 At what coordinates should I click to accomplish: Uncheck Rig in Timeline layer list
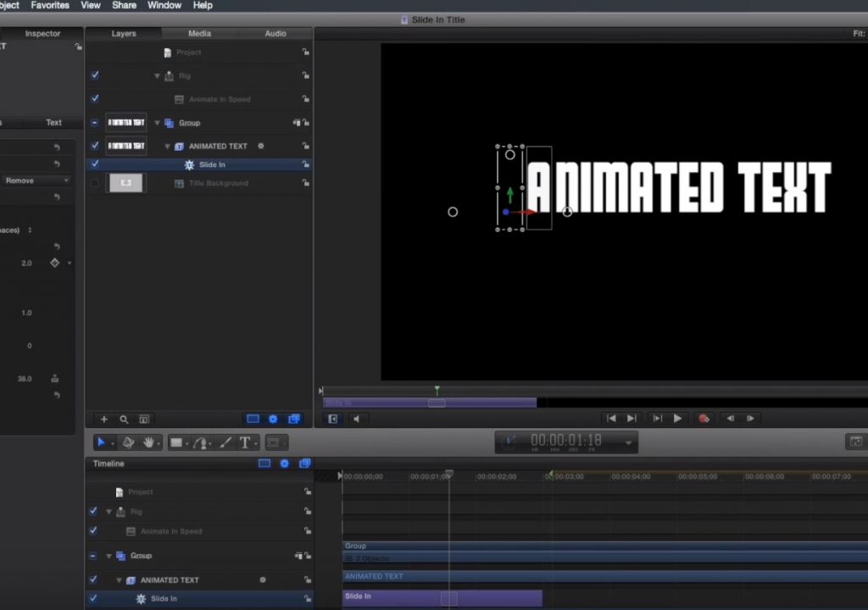93,511
